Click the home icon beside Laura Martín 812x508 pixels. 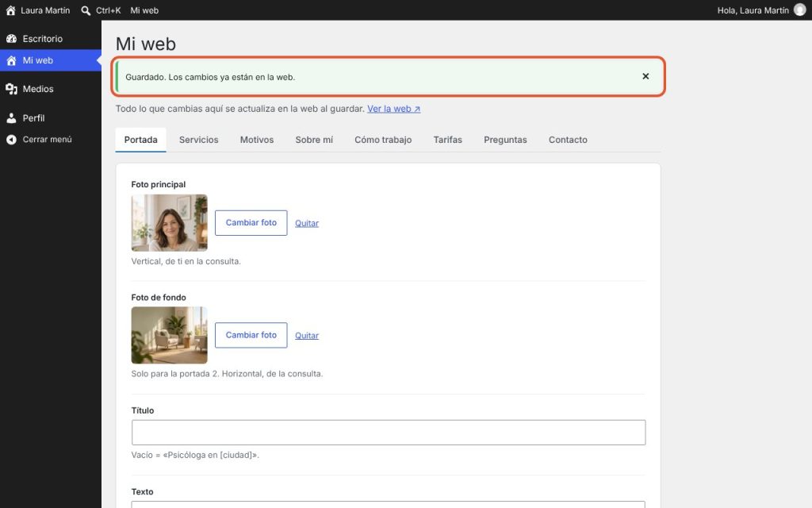[10, 10]
